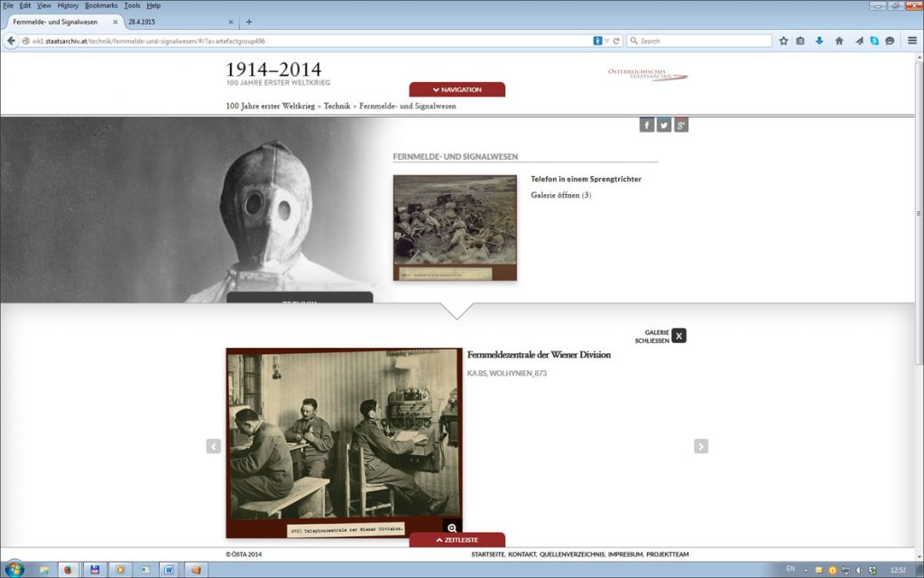Bookmark this page with star icon

(783, 41)
